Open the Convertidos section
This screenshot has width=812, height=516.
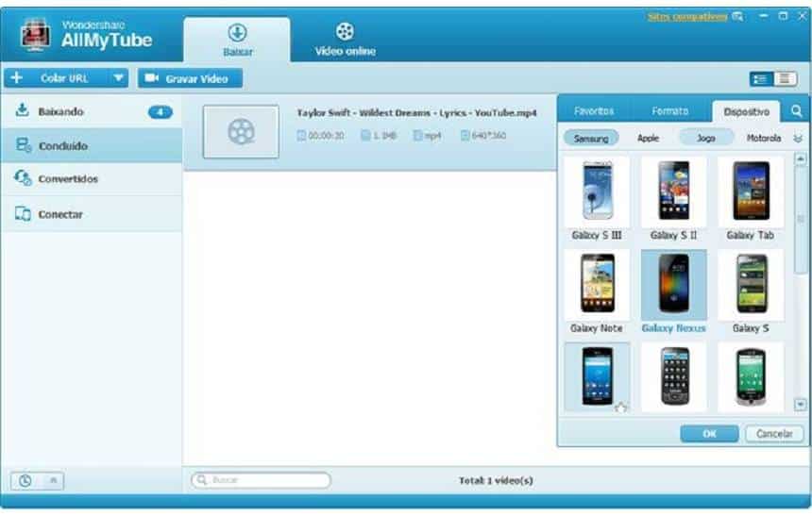tap(67, 179)
